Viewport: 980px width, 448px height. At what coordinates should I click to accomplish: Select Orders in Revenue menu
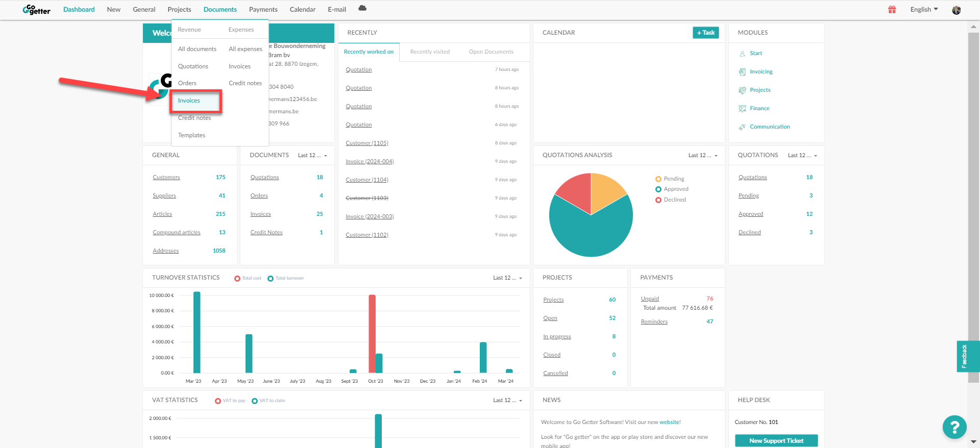click(187, 83)
